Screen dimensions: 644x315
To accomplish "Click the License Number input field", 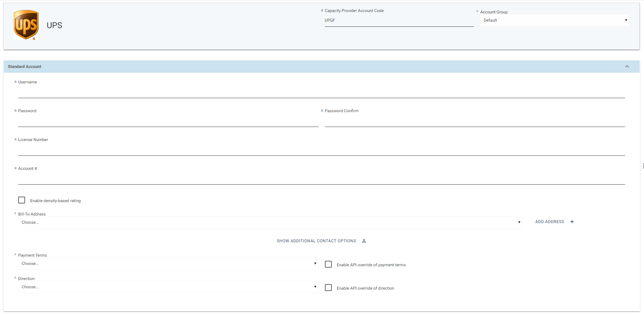I will click(x=321, y=150).
